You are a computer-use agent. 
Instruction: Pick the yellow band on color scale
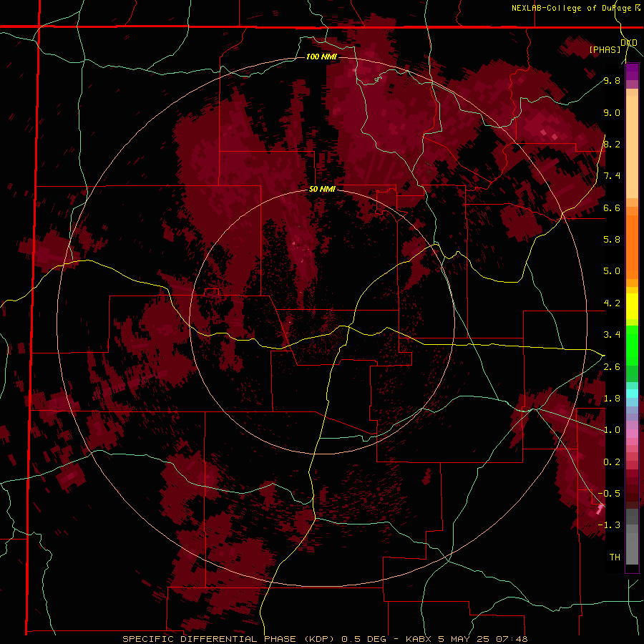click(x=632, y=306)
